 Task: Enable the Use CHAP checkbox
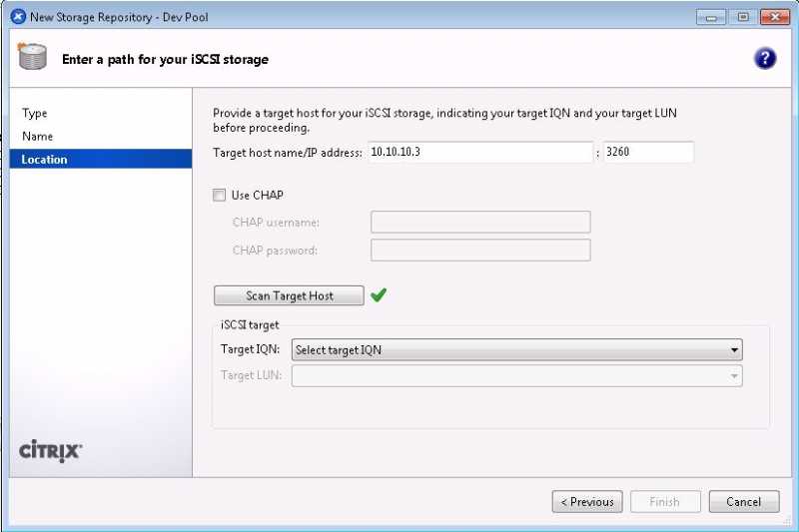[220, 196]
